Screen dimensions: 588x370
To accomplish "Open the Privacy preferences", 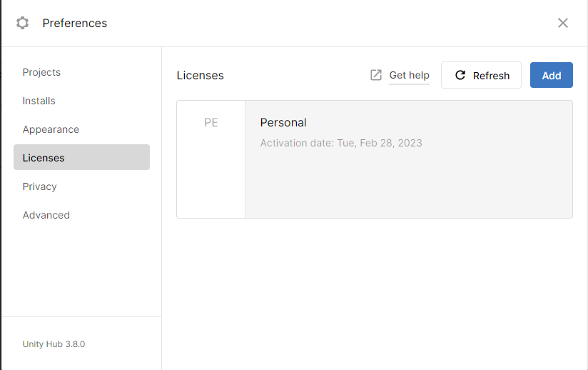I will (x=39, y=186).
